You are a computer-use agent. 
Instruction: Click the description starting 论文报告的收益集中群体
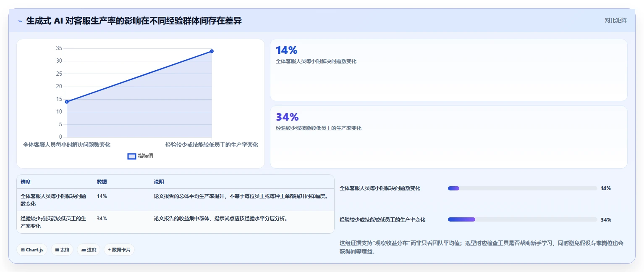[220, 219]
